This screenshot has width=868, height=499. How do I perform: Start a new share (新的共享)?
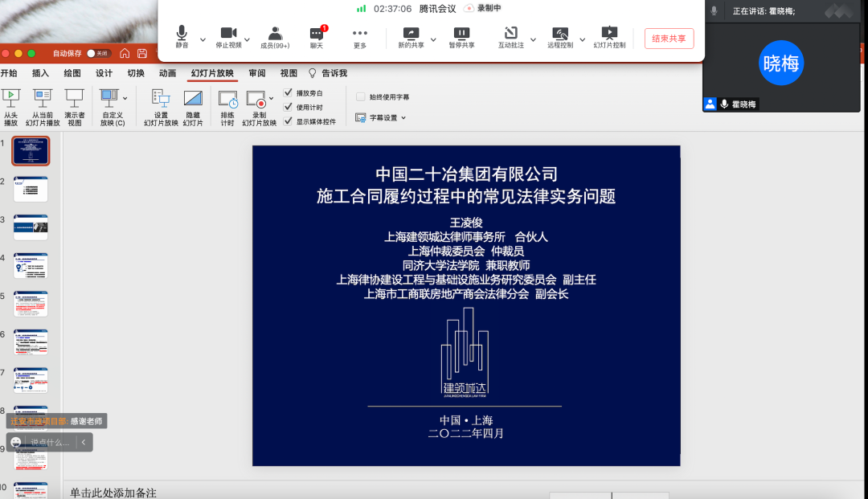(411, 36)
